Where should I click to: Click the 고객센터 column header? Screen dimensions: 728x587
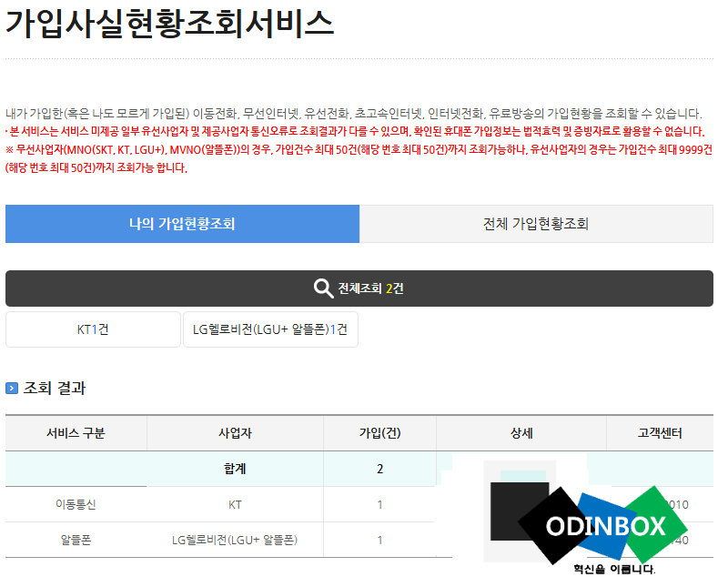click(660, 433)
